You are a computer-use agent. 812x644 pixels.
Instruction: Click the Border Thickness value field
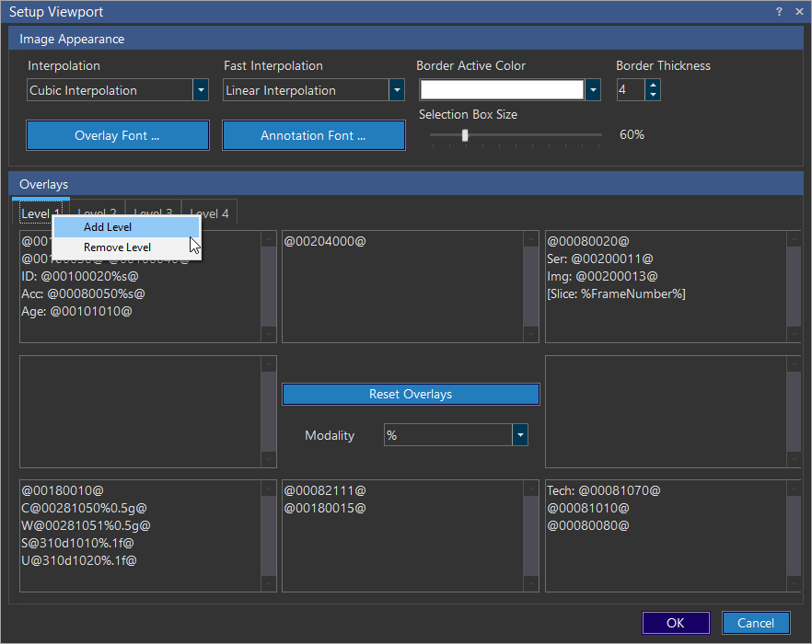(630, 90)
